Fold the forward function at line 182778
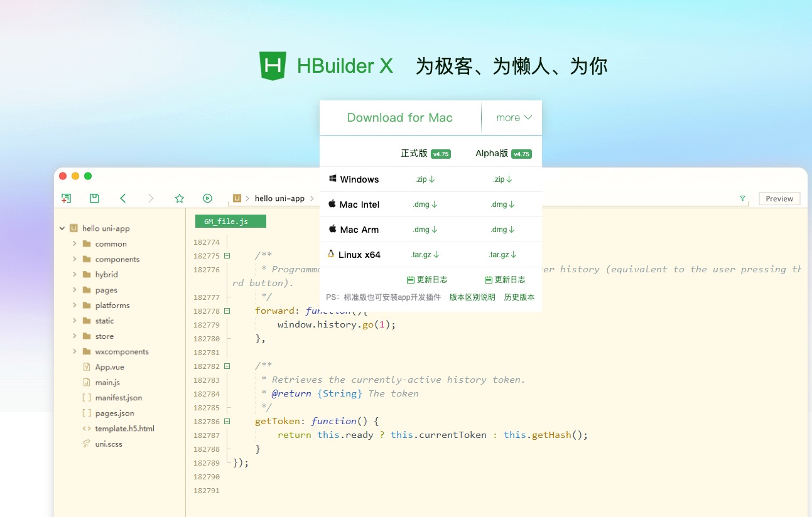Image resolution: width=812 pixels, height=517 pixels. pos(227,311)
